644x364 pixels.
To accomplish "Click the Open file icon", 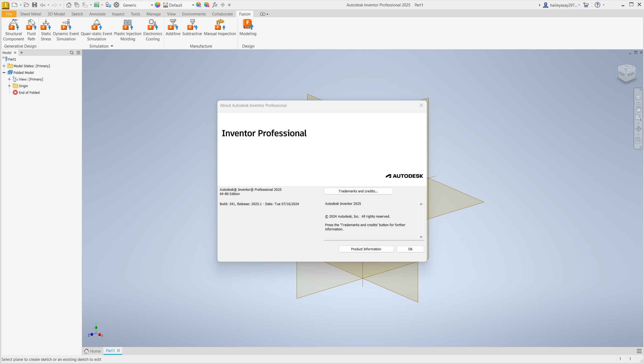I will tap(26, 5).
